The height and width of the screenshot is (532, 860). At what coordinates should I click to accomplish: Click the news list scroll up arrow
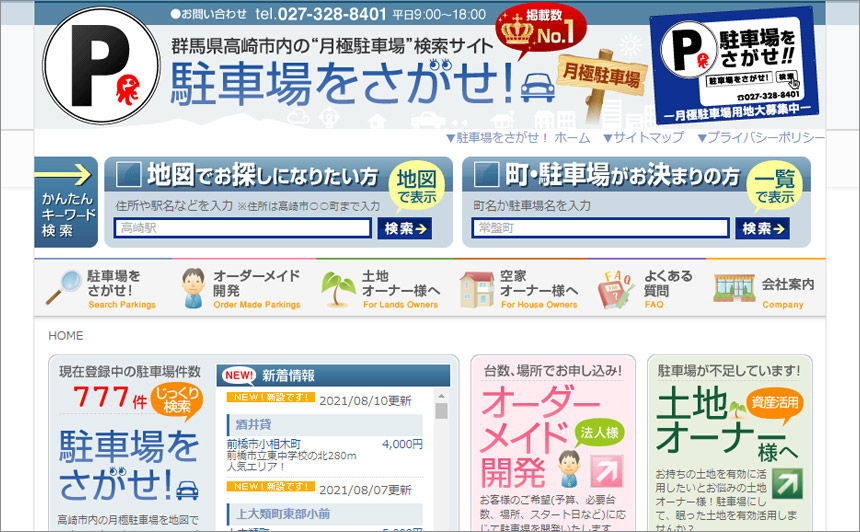(x=442, y=395)
